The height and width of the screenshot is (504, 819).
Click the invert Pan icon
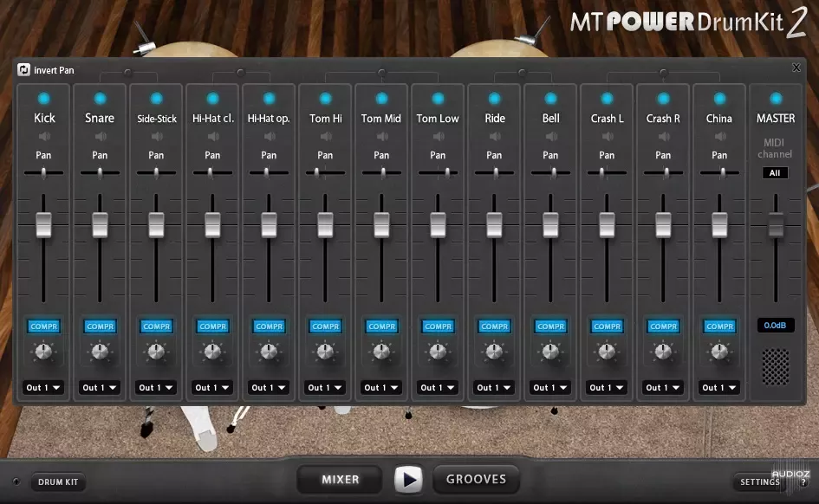click(x=23, y=69)
